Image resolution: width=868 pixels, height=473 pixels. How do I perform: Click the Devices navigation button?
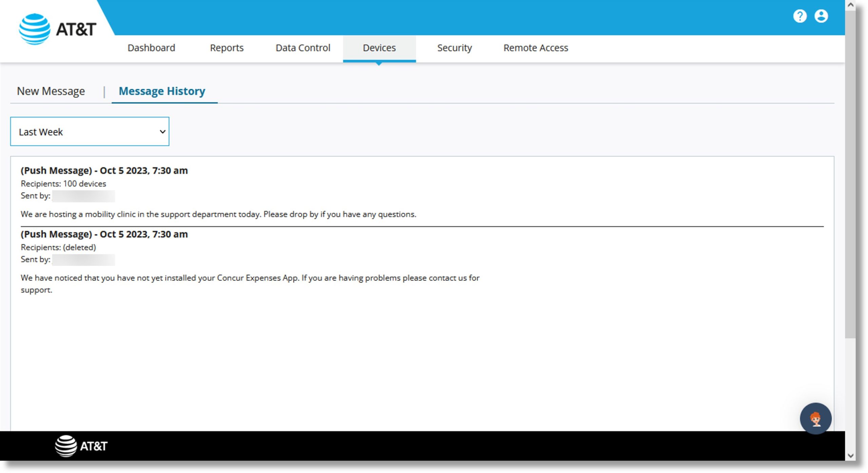379,48
